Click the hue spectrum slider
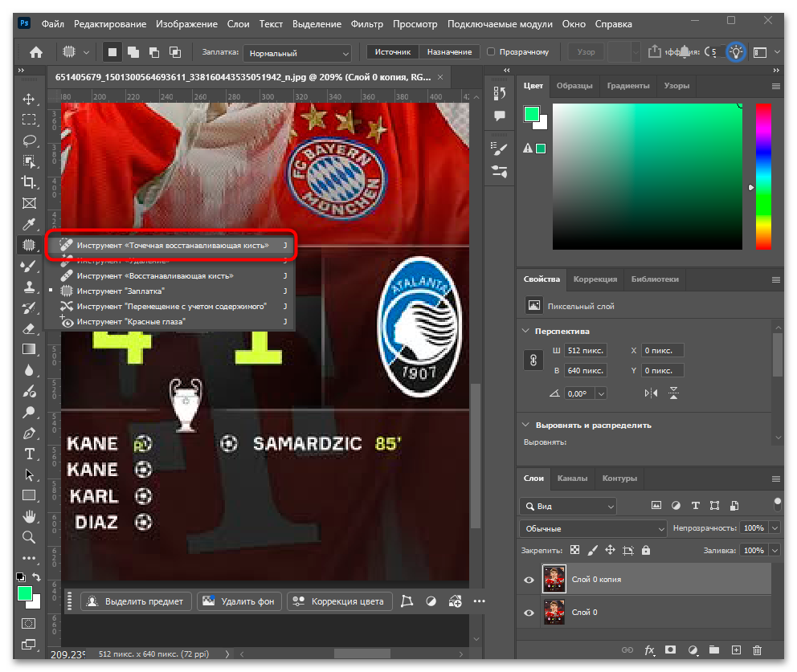797x672 pixels. [763, 177]
